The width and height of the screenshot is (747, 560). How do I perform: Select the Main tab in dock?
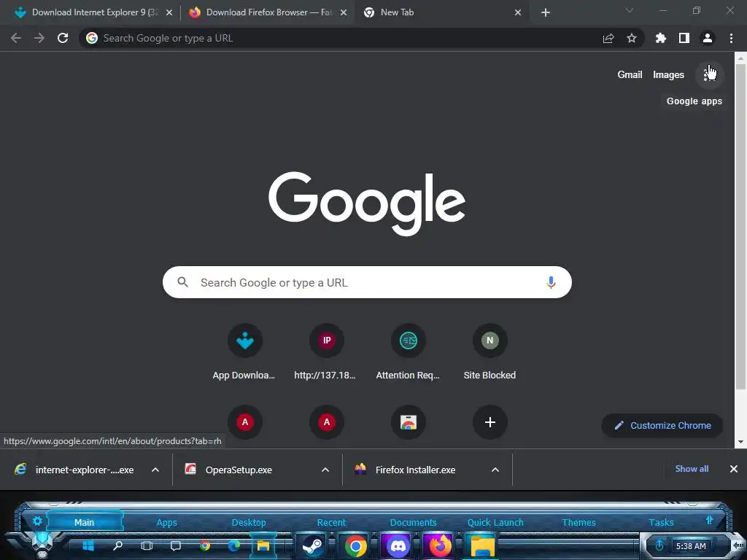coord(85,522)
